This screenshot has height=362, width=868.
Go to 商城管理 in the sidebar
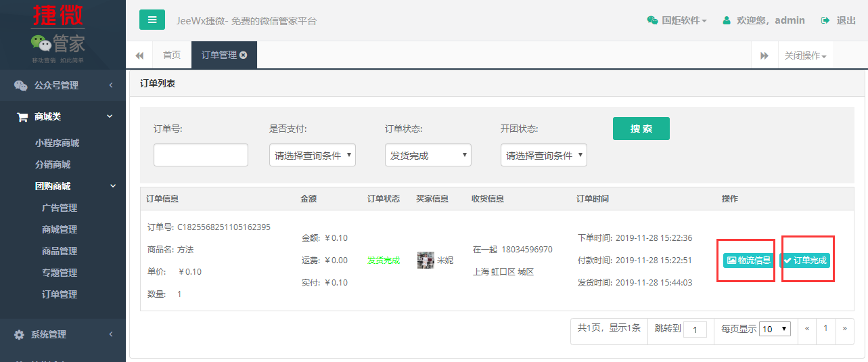pyautogui.click(x=60, y=229)
